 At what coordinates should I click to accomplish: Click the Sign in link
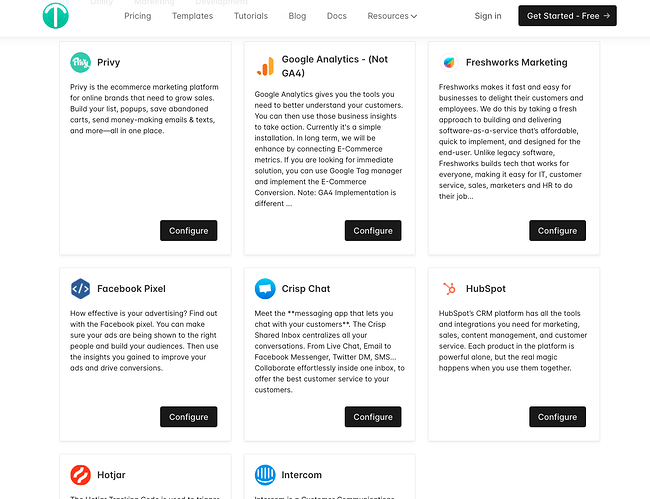pos(488,16)
